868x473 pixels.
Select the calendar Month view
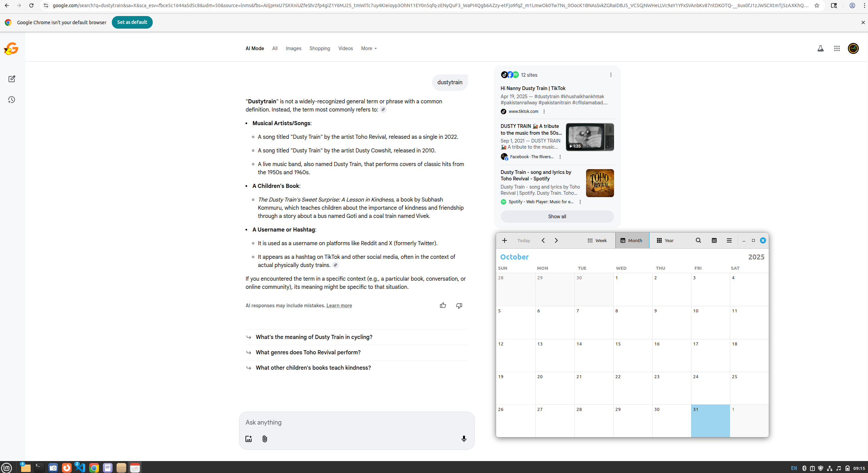pos(631,240)
